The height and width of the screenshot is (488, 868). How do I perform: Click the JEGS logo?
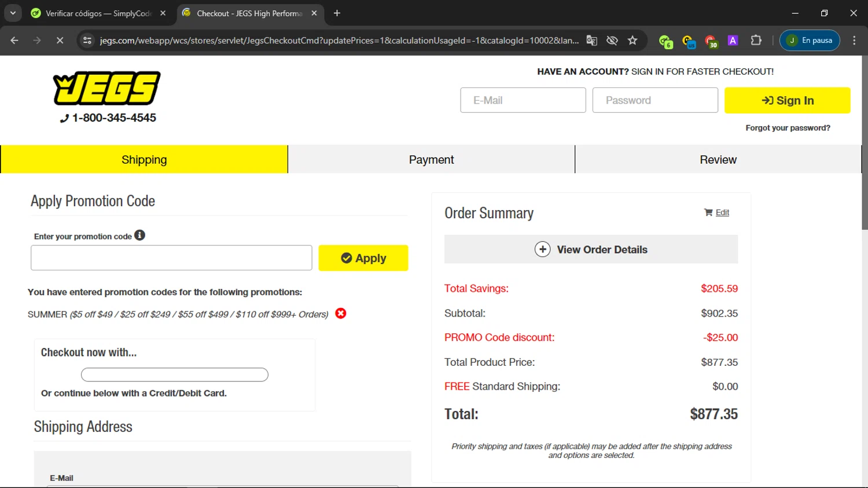click(x=107, y=89)
